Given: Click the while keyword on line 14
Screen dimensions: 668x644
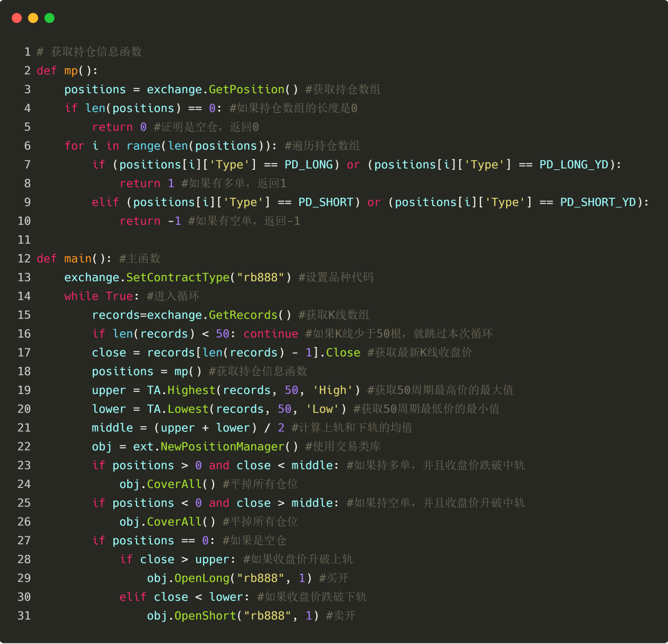Looking at the screenshot, I should click(x=81, y=296).
